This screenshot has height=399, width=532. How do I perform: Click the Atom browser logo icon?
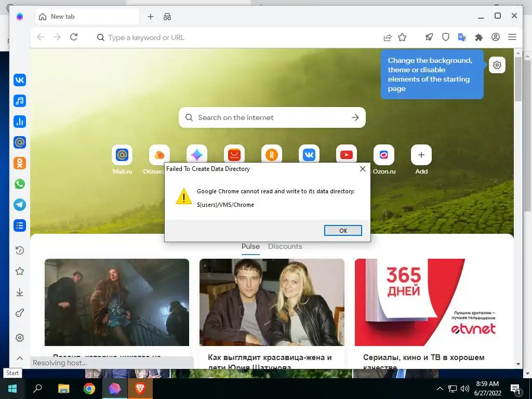[20, 17]
